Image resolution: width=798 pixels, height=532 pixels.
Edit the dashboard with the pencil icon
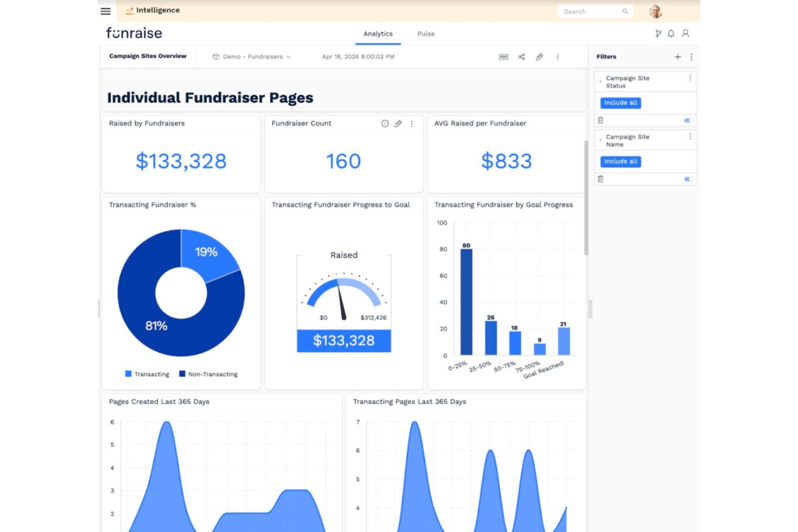(x=539, y=57)
